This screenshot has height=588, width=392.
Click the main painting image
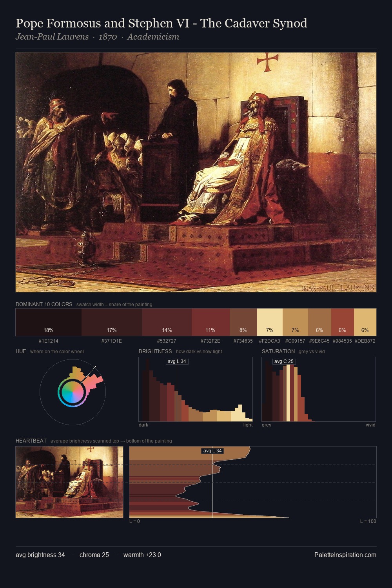pos(196,172)
